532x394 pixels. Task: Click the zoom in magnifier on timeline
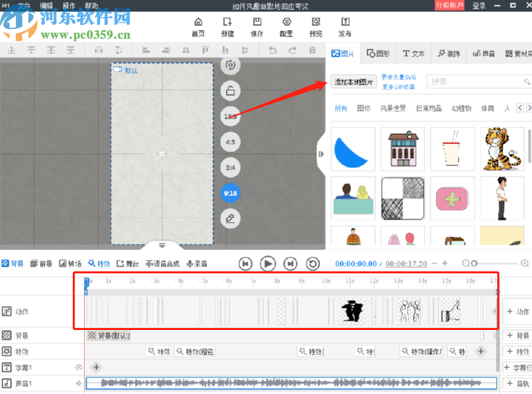(x=525, y=263)
